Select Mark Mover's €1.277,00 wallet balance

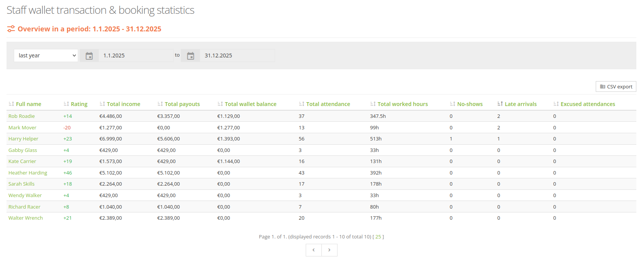[x=229, y=128]
